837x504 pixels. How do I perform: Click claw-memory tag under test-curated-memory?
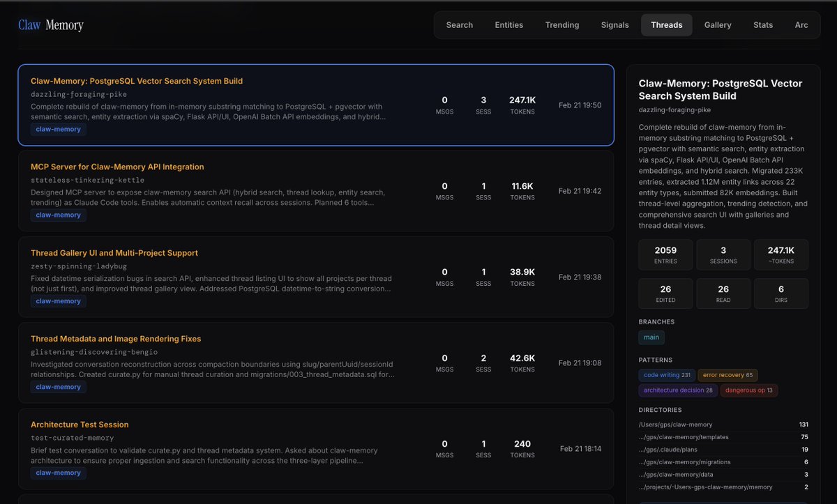click(x=59, y=473)
